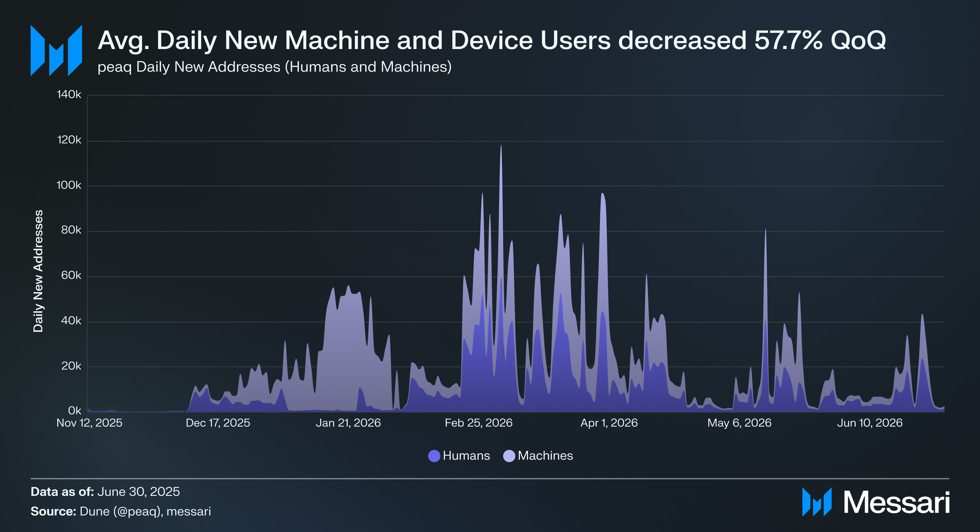The width and height of the screenshot is (980, 532).
Task: Toggle the Humans legend item
Action: point(466,456)
